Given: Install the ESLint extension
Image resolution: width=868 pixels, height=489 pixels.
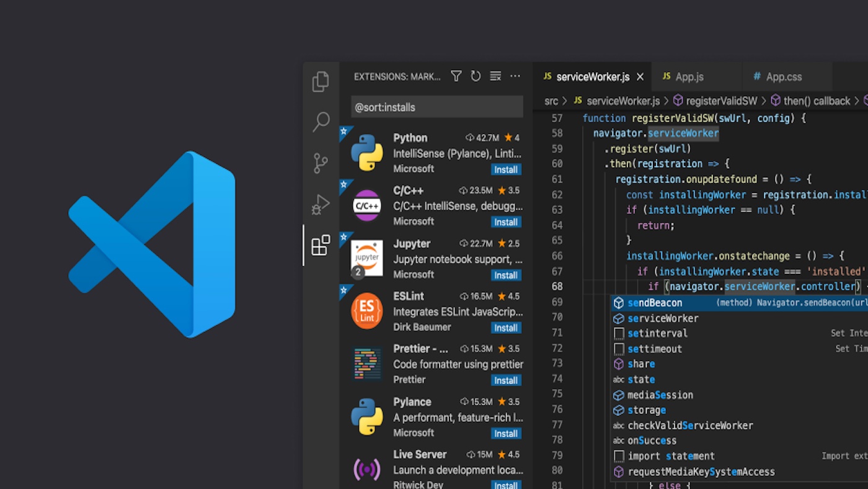Looking at the screenshot, I should [506, 328].
